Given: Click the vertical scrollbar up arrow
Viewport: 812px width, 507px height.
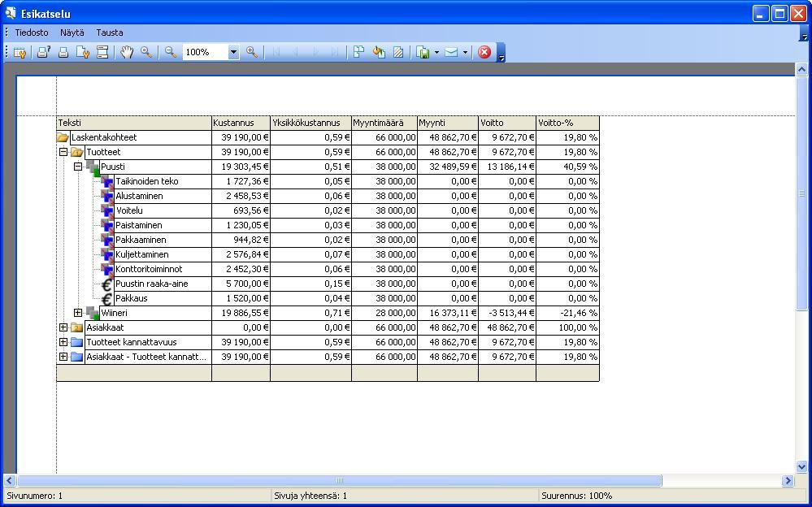Looking at the screenshot, I should (801, 69).
